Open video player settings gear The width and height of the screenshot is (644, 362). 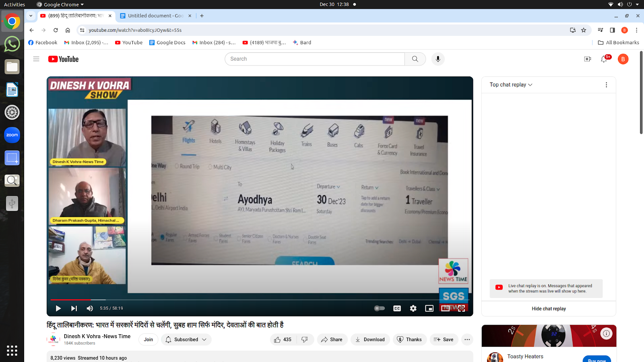click(x=413, y=309)
